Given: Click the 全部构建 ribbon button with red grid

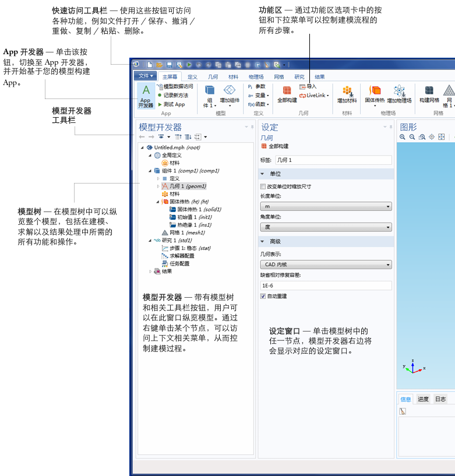Looking at the screenshot, I should [x=287, y=94].
